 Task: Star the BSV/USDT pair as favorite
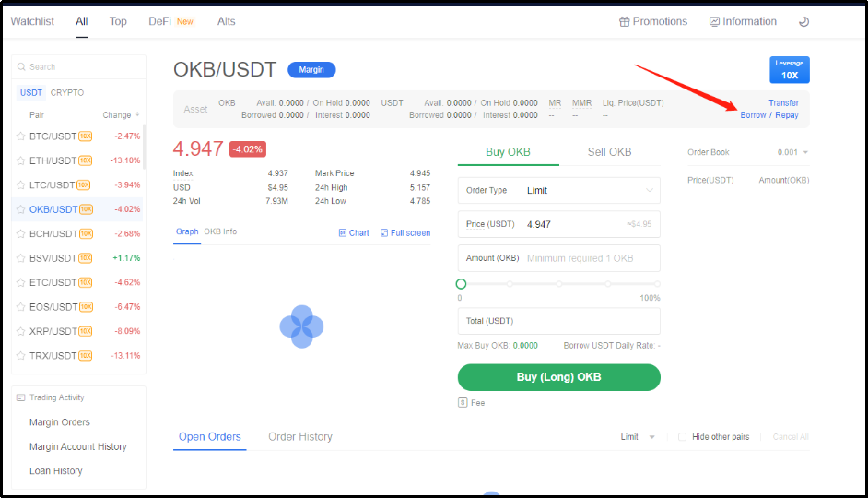[x=20, y=258]
